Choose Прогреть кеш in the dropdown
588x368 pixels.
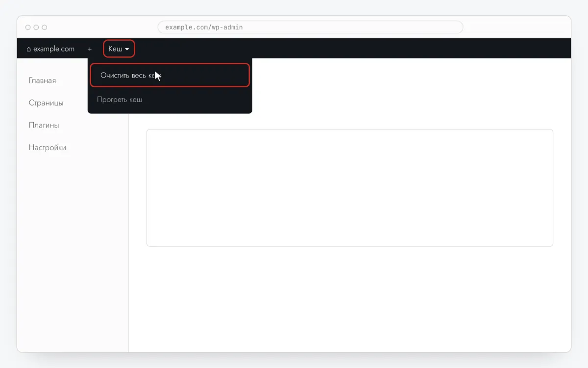tap(120, 100)
